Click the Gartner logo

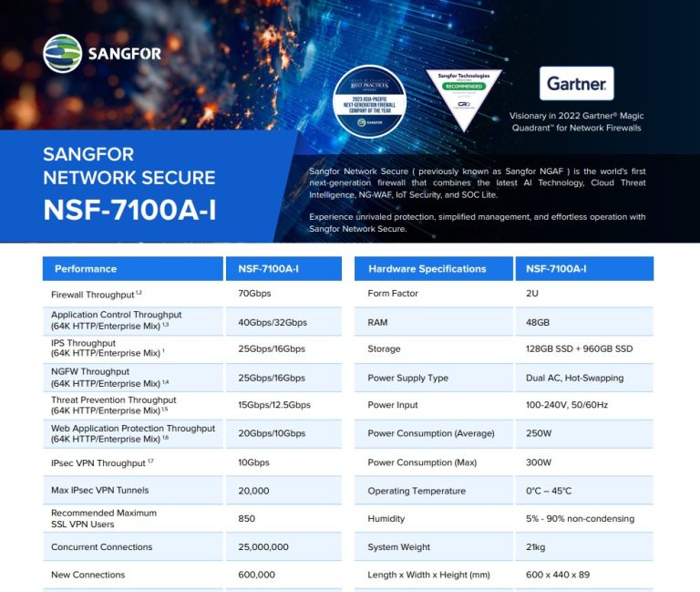click(576, 83)
